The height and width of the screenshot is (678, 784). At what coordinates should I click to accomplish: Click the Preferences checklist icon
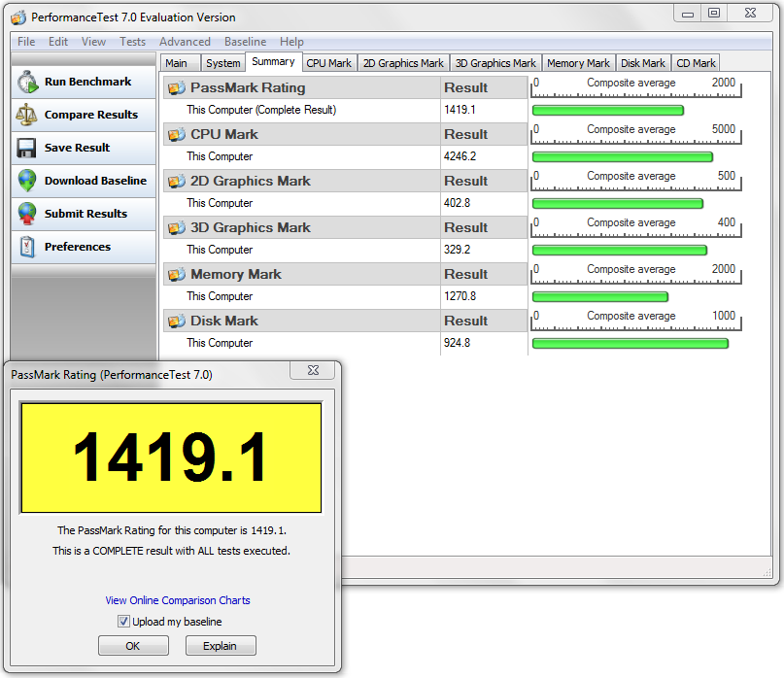click(27, 247)
